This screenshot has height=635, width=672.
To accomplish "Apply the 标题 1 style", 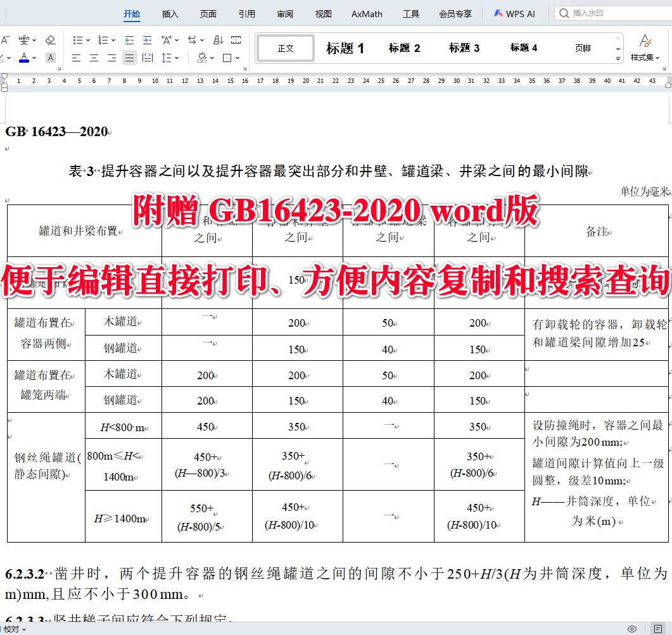I will click(x=344, y=47).
